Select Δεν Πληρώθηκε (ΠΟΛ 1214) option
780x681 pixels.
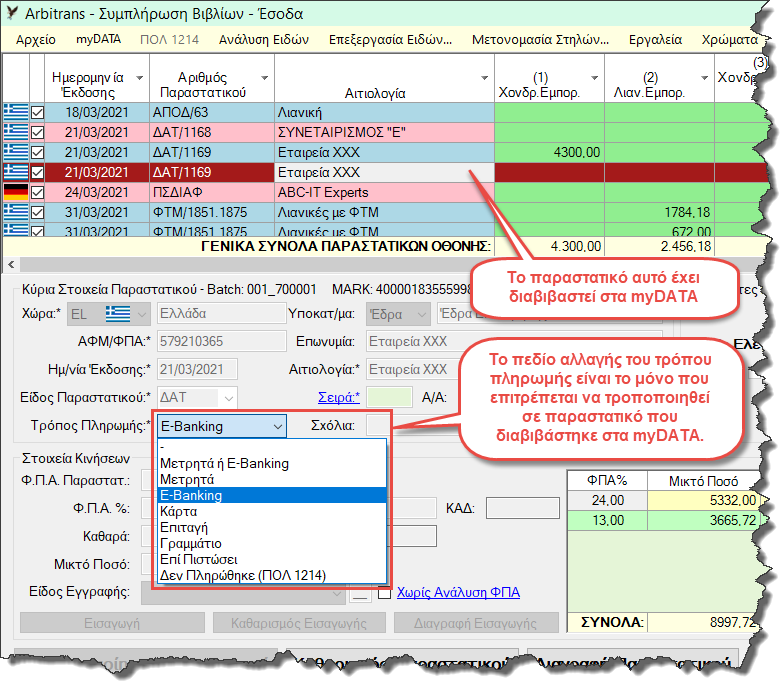pos(272,575)
